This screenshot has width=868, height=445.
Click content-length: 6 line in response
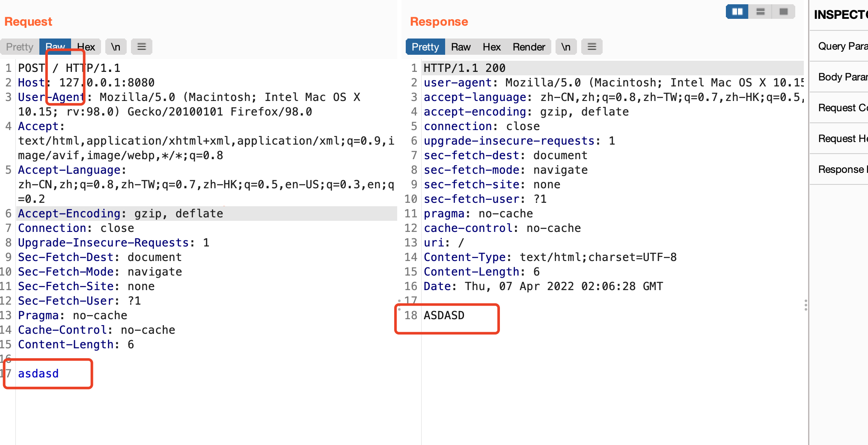pos(482,272)
